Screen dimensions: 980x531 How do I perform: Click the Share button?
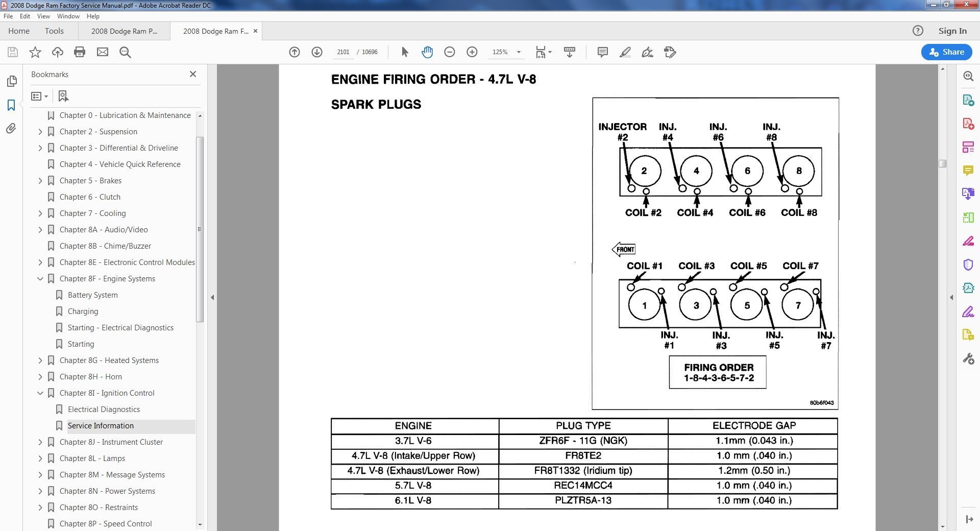click(947, 52)
